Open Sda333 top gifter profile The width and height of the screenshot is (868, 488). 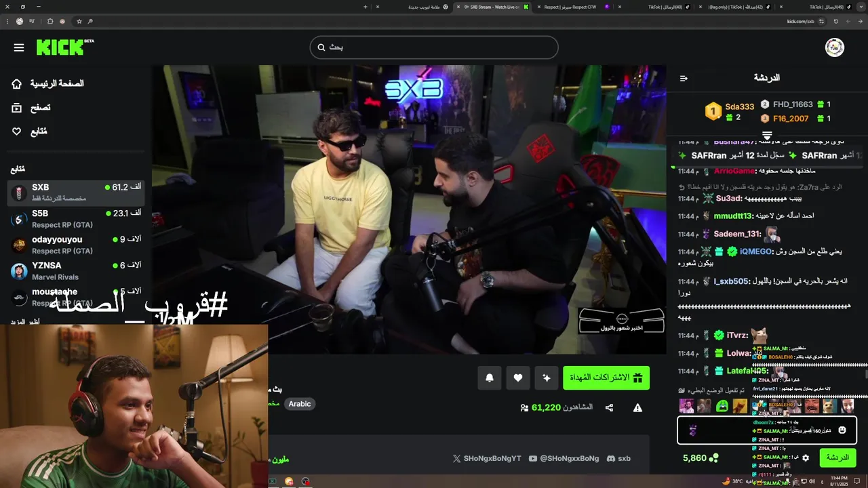(x=739, y=106)
